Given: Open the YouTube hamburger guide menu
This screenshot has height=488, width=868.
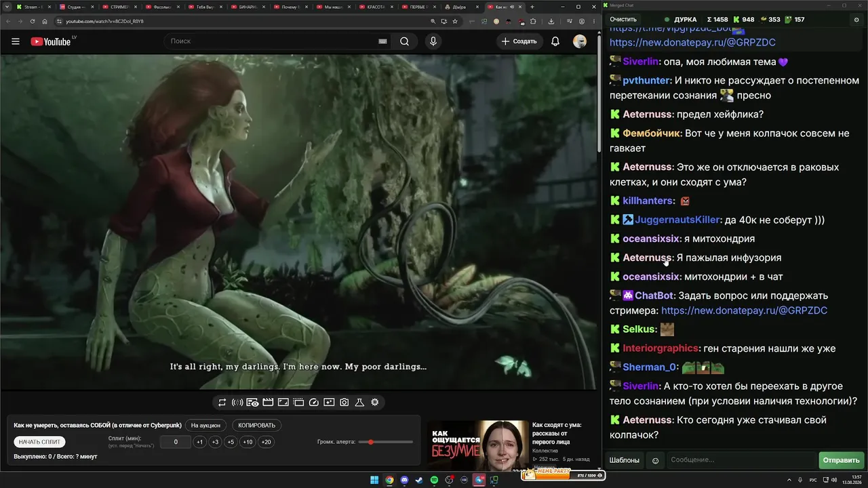Looking at the screenshot, I should tap(16, 41).
